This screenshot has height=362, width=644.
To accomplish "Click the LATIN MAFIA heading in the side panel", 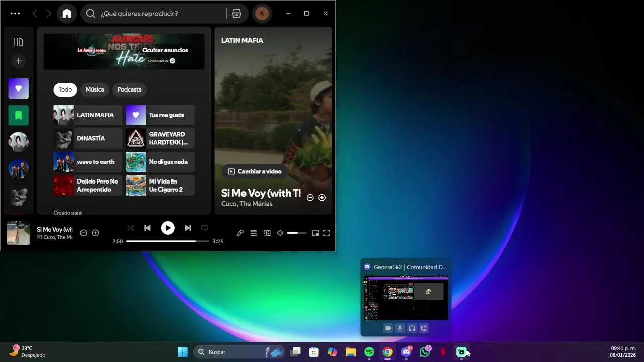I will pyautogui.click(x=242, y=40).
